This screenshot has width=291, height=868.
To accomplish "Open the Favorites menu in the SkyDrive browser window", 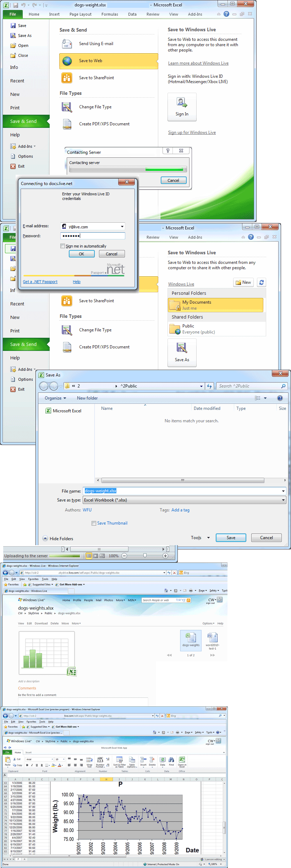I will (x=33, y=579).
